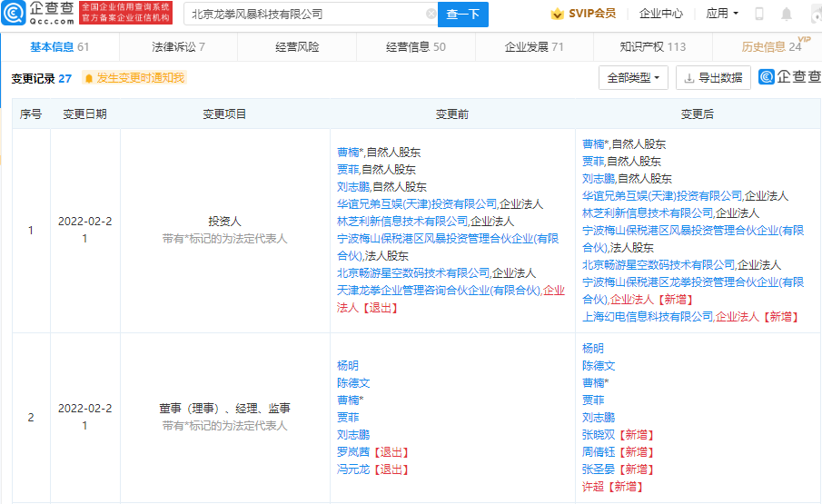Open the mobile phone app icon
This screenshot has height=504, width=822.
point(759,15)
